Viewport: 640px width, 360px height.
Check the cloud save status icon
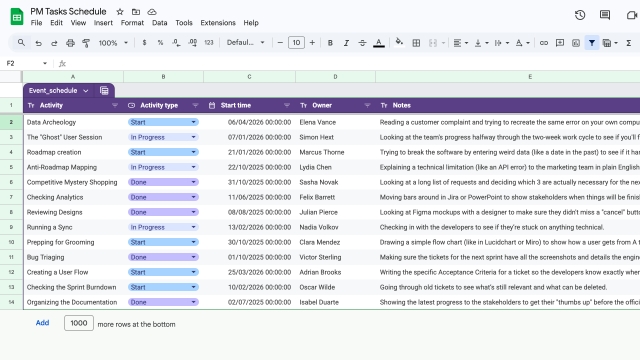pyautogui.click(x=152, y=12)
